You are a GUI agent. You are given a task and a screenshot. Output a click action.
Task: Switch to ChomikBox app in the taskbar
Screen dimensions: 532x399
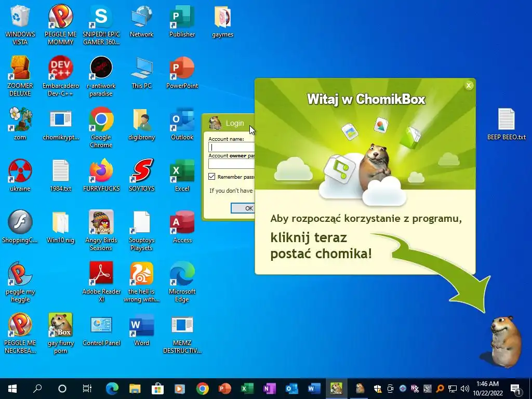337,389
